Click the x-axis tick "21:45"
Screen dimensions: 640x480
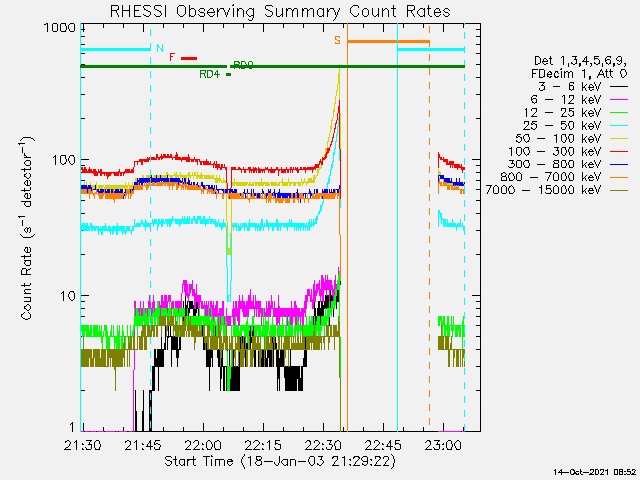(143, 445)
